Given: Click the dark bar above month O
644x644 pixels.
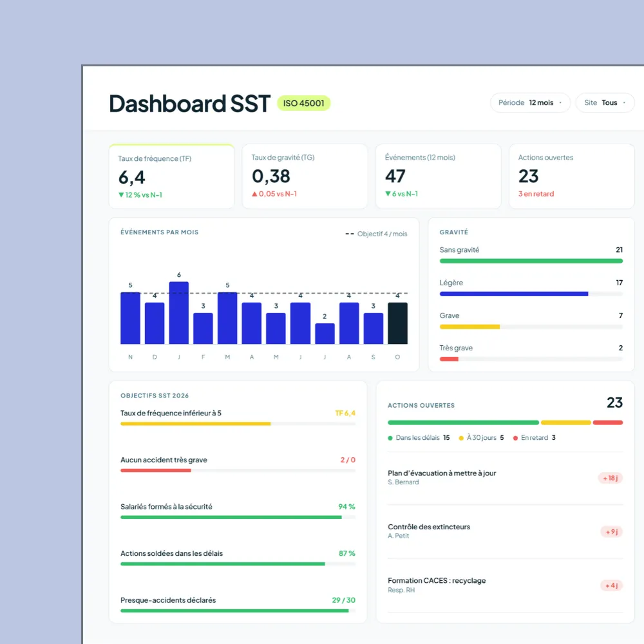Looking at the screenshot, I should (x=397, y=323).
